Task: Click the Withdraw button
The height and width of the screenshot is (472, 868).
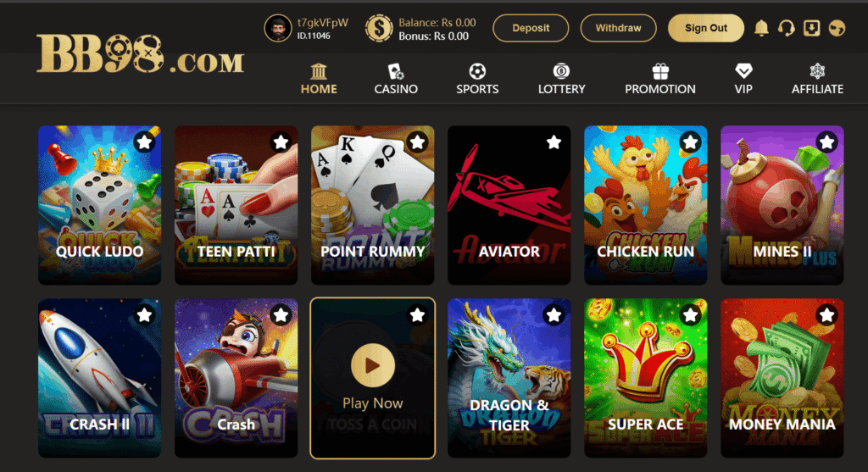Action: point(618,28)
